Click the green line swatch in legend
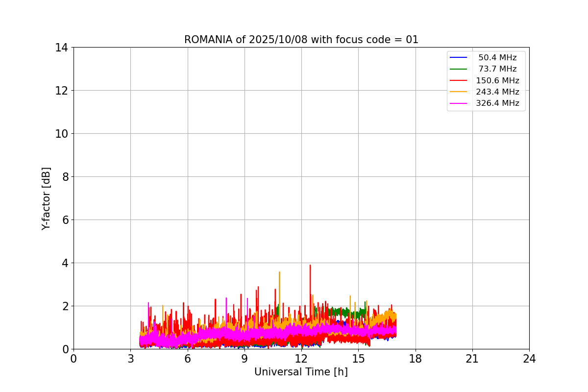The width and height of the screenshot is (588, 392). 459,69
